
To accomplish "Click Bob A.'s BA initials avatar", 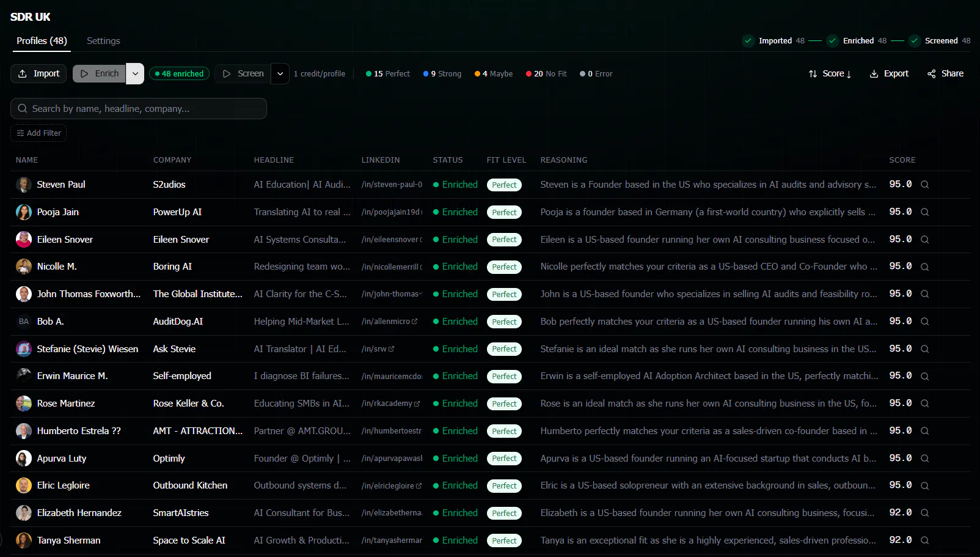I will point(24,322).
